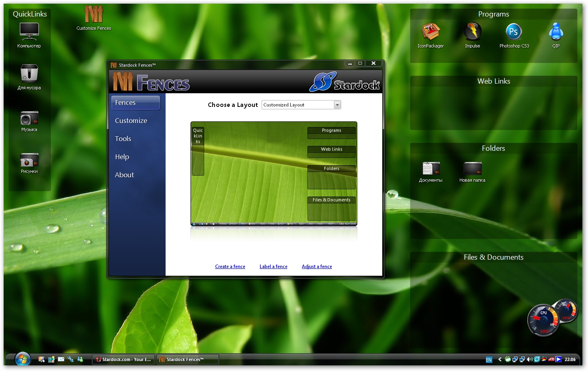The image size is (588, 371).
Task: Click the teal circular tray icon
Action: click(537, 359)
